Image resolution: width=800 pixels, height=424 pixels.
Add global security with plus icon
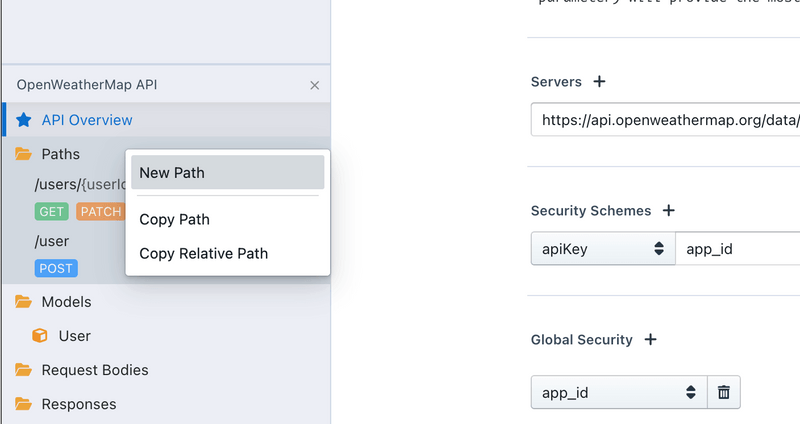[x=650, y=340]
